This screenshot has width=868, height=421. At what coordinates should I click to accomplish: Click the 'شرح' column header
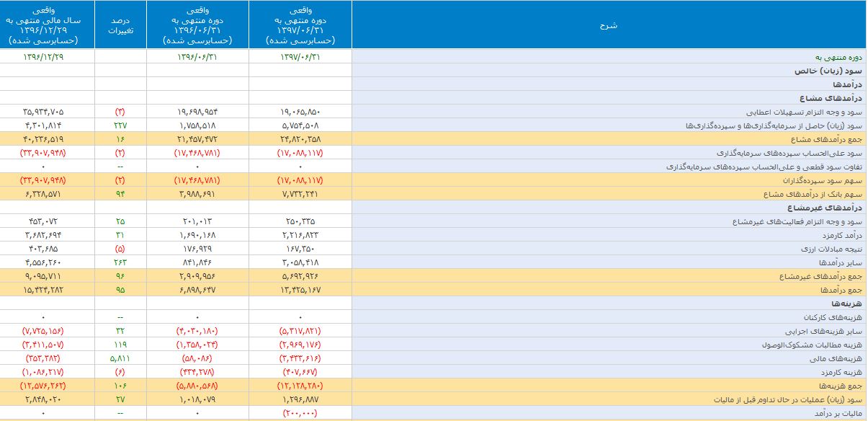coord(609,25)
